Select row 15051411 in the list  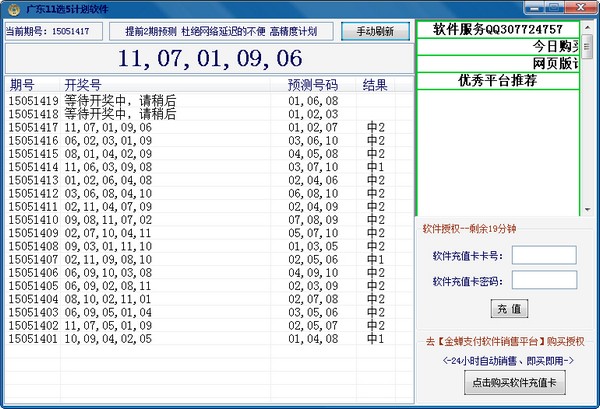pyautogui.click(x=209, y=207)
